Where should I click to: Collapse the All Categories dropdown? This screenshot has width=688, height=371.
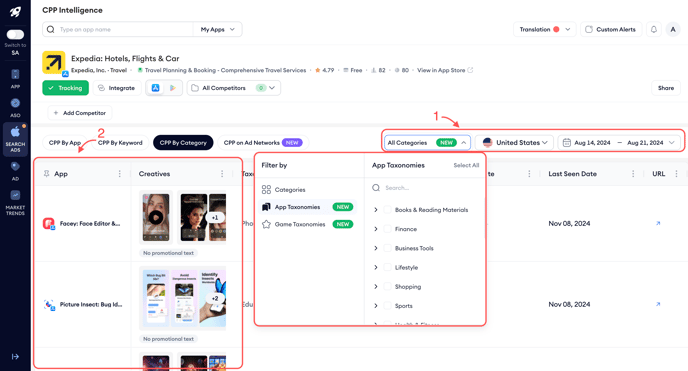coord(427,143)
